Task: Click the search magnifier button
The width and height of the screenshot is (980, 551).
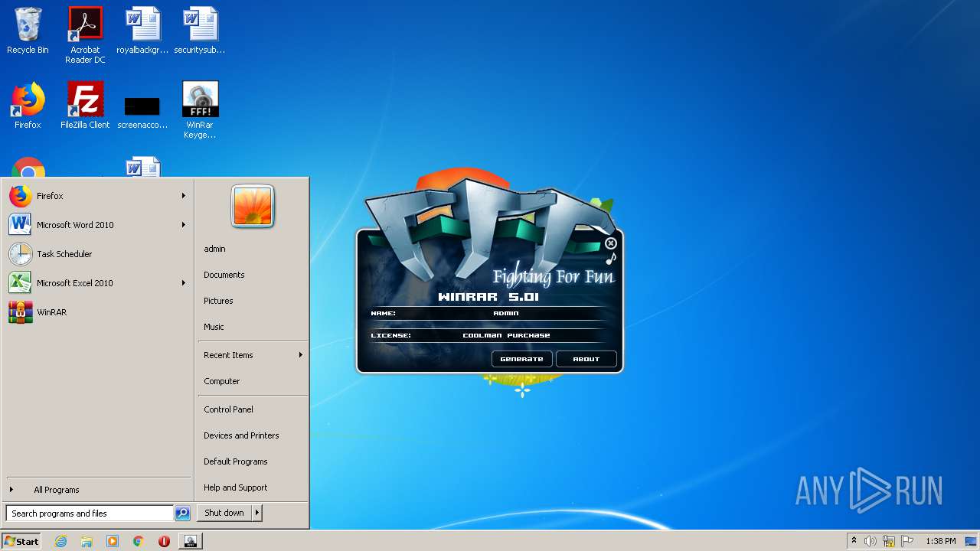Action: coord(182,514)
